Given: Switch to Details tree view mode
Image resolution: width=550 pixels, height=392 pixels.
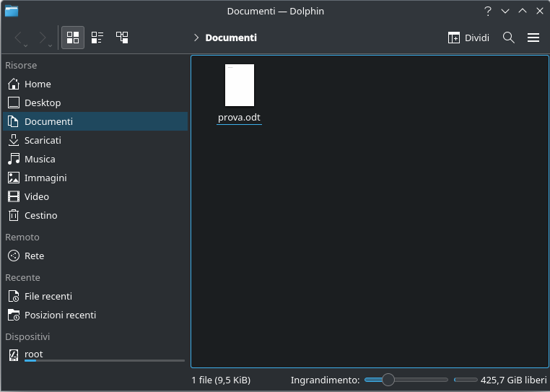Looking at the screenshot, I should click(x=122, y=38).
